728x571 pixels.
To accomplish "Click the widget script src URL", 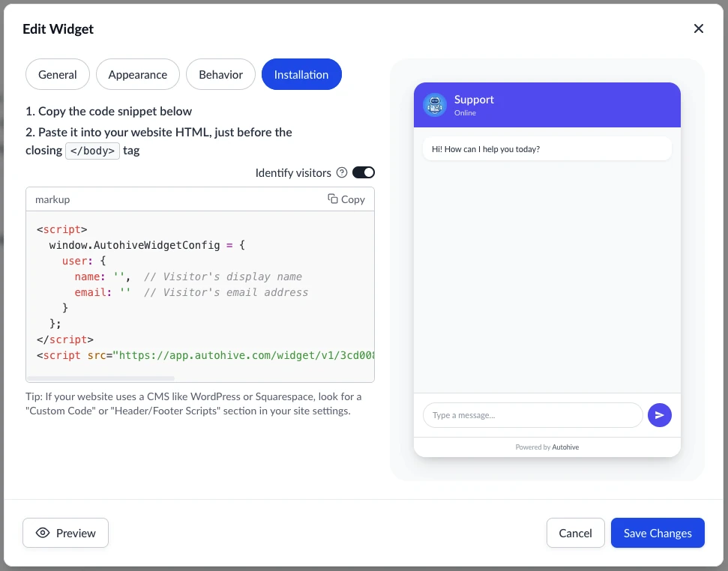I will pyautogui.click(x=243, y=355).
